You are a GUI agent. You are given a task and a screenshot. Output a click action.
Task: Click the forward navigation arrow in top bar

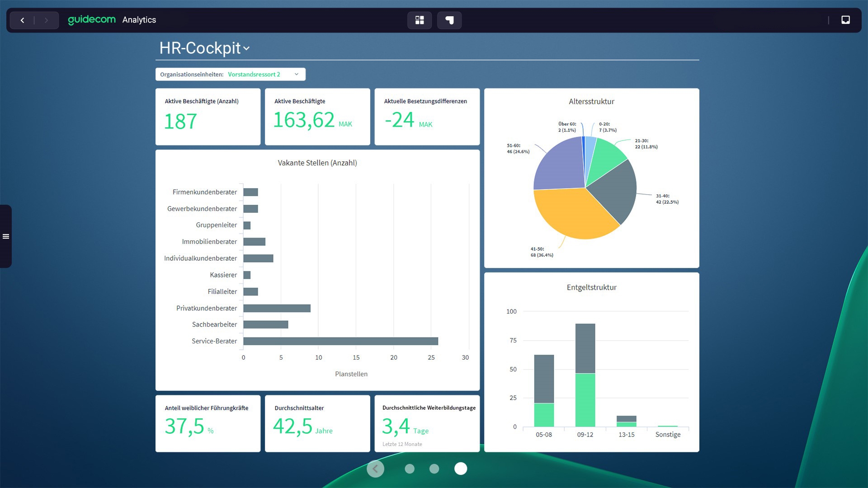click(46, 20)
